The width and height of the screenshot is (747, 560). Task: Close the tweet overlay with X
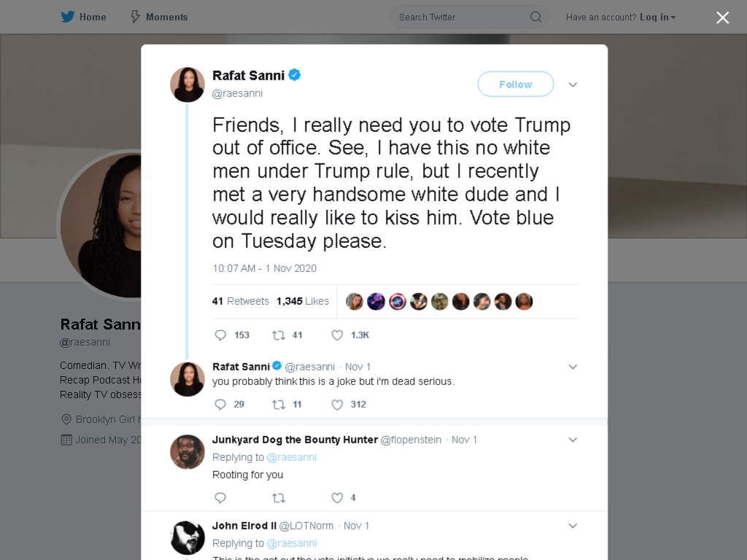pos(723,17)
